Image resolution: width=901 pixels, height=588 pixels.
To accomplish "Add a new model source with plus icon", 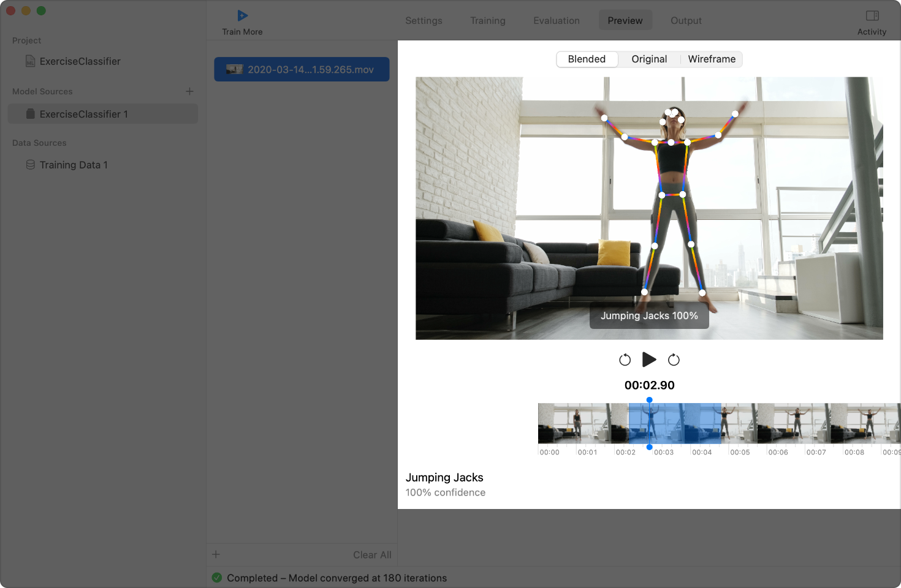I will (189, 91).
